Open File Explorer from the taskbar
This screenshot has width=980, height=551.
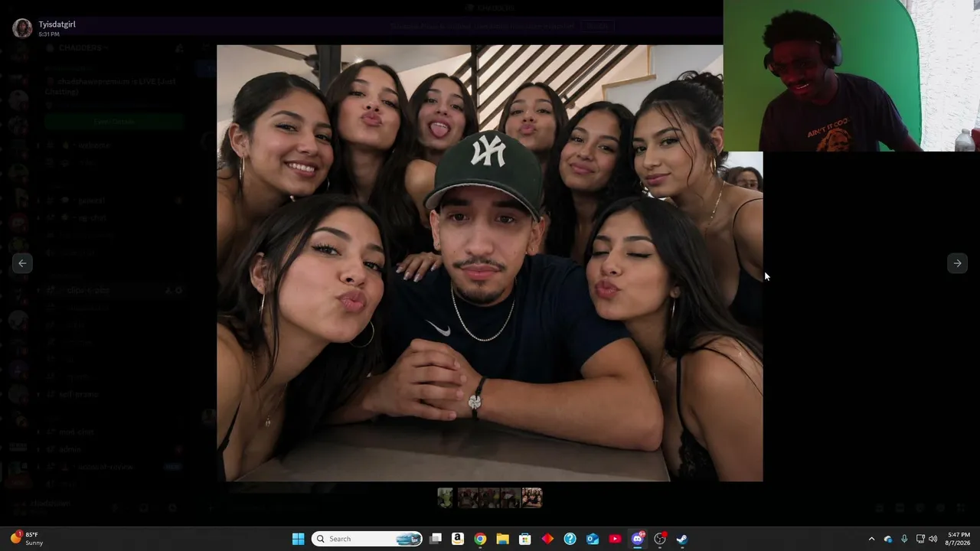point(502,539)
